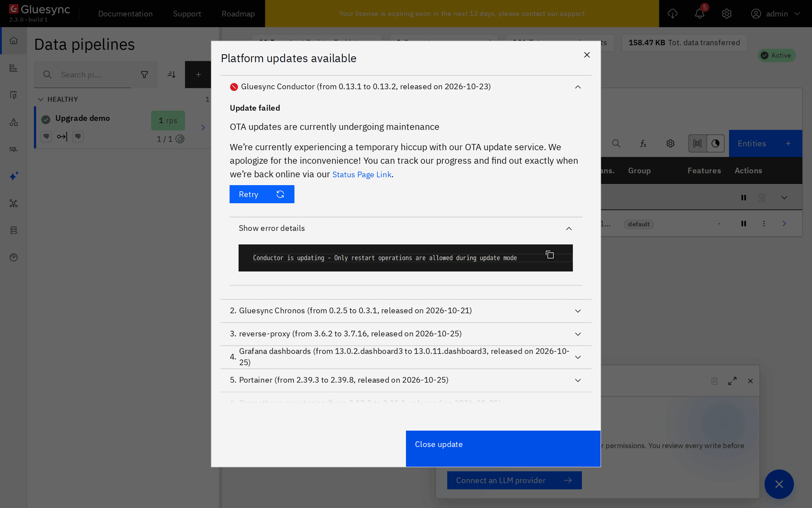The width and height of the screenshot is (812, 508).
Task: Open the Documentation menu item
Action: coord(125,14)
